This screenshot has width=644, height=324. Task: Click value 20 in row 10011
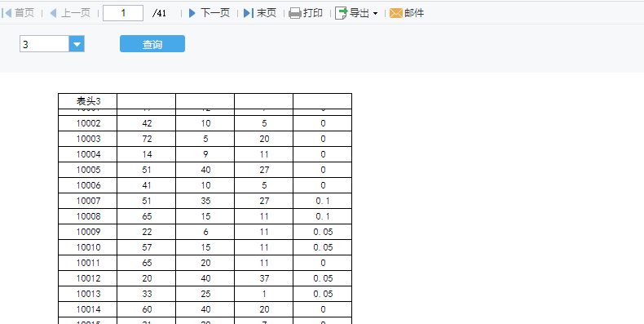click(205, 263)
